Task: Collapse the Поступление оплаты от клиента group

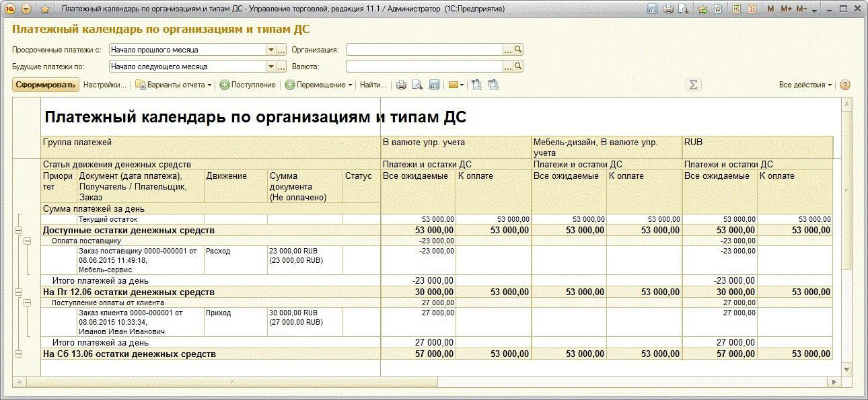Action: click(28, 303)
